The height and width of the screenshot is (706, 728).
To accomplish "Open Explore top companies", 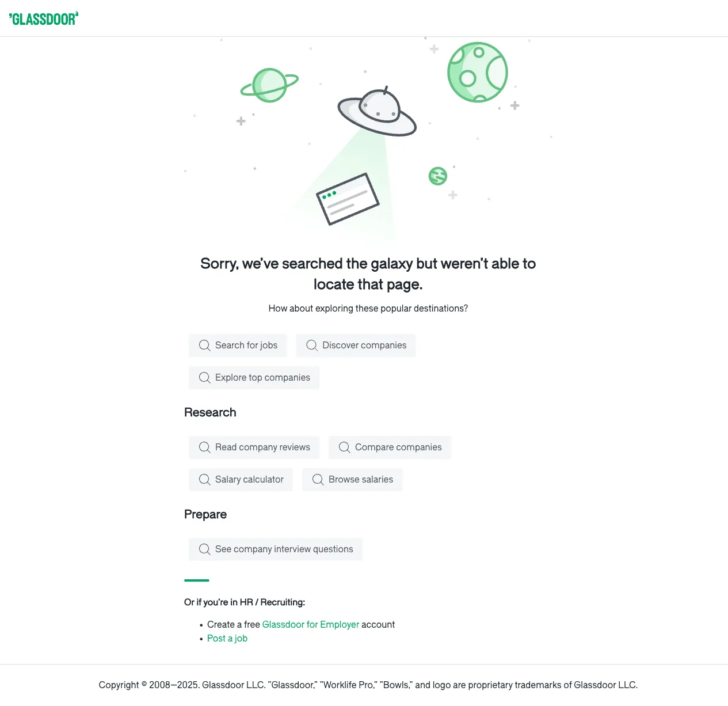I will tap(254, 377).
